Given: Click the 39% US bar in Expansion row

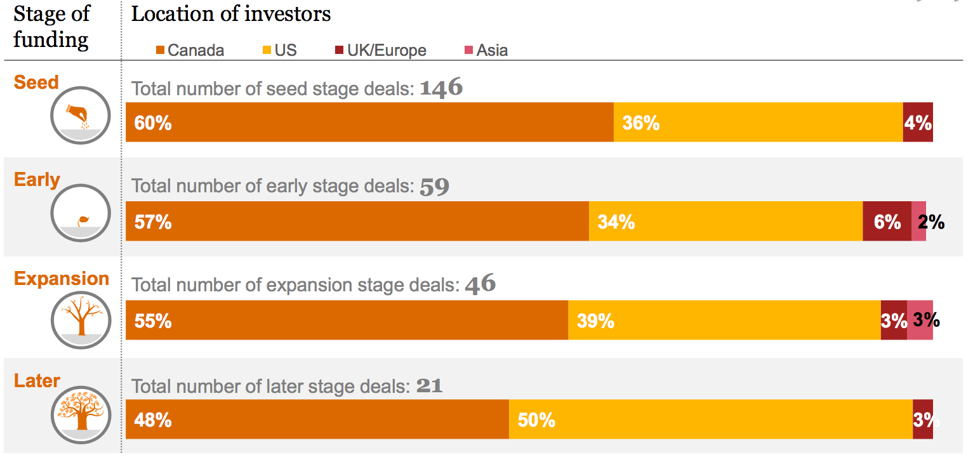Looking at the screenshot, I should [724, 320].
